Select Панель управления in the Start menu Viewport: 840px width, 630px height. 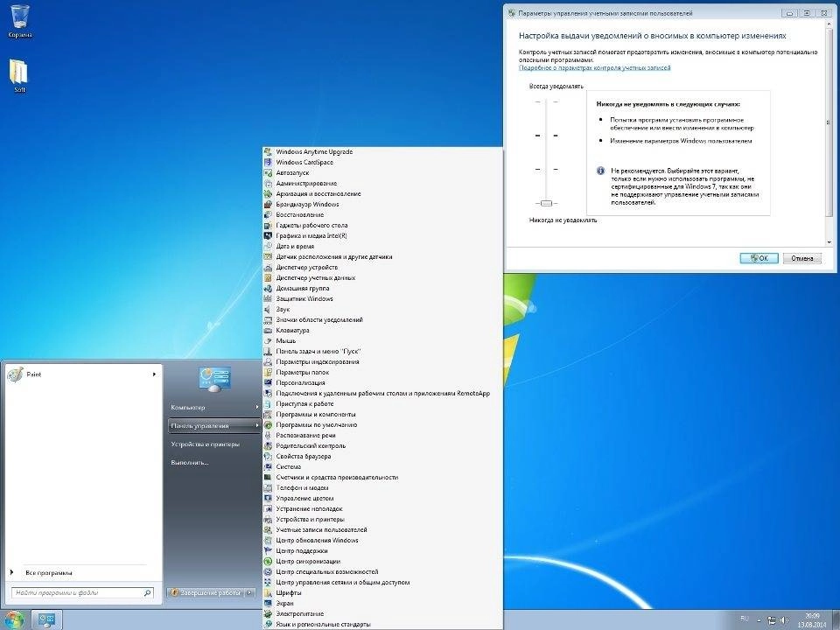[x=214, y=425]
